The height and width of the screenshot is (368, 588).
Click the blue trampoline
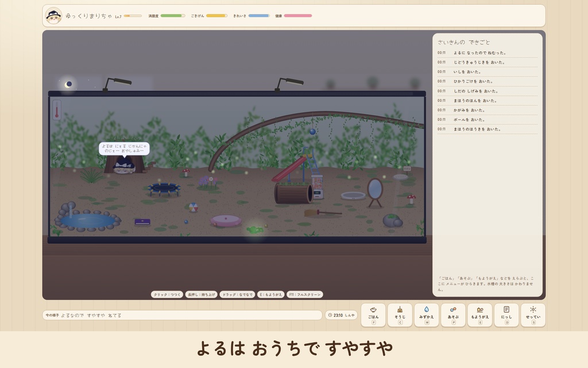(x=164, y=189)
